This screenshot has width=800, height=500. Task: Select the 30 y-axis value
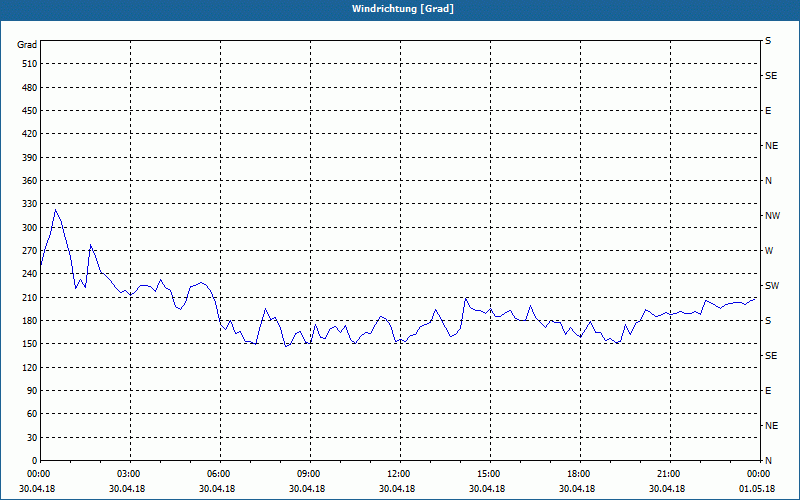(x=32, y=438)
